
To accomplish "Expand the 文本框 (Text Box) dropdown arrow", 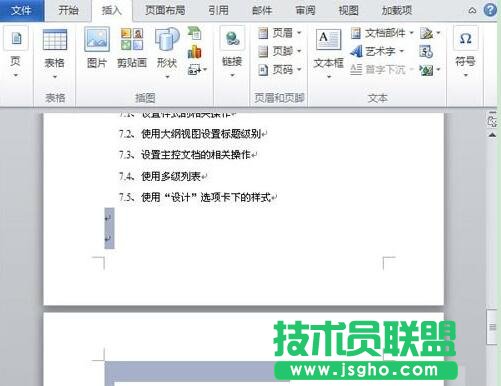I will (x=329, y=77).
